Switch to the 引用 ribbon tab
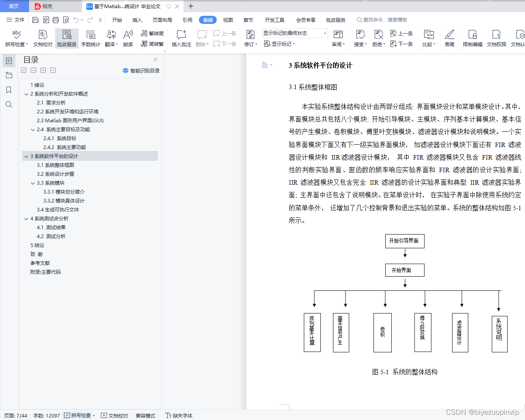 pyautogui.click(x=188, y=20)
